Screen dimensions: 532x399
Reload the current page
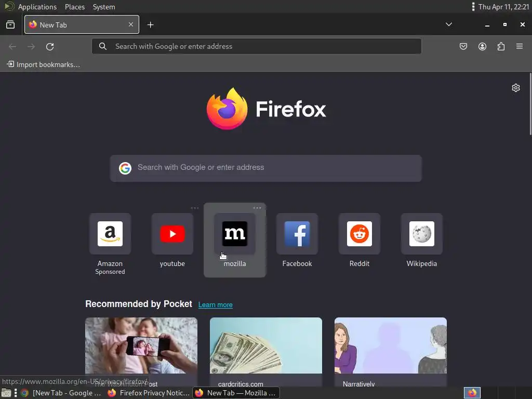pos(50,46)
